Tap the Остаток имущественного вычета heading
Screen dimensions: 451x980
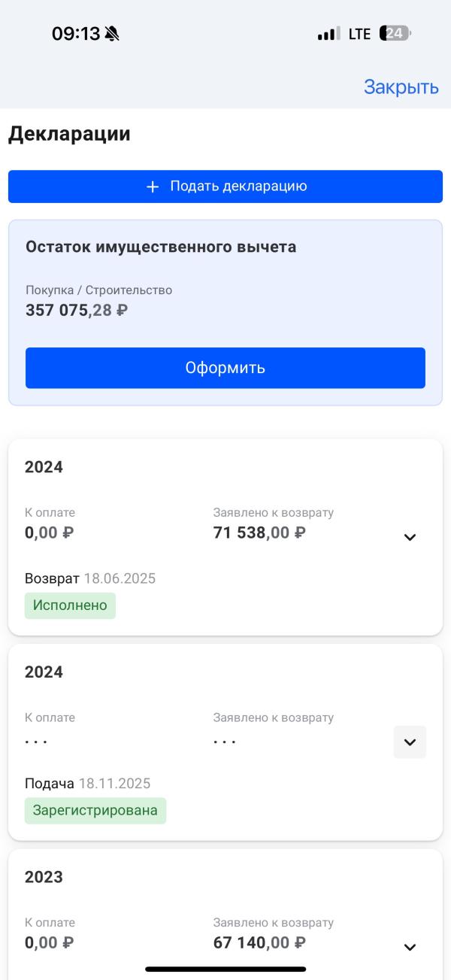[161, 247]
